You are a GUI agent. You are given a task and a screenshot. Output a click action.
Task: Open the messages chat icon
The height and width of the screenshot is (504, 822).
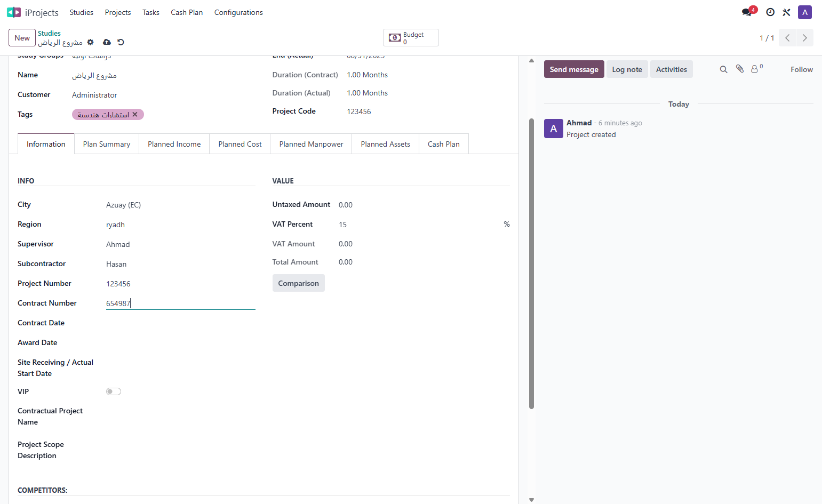pos(747,12)
